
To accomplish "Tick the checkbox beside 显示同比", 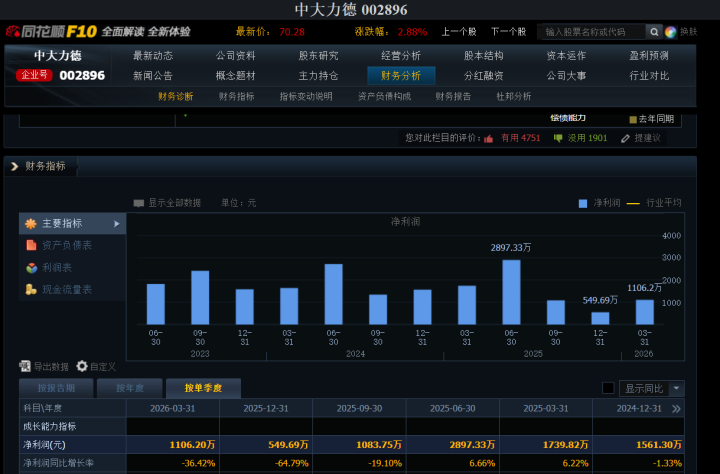I will coord(608,388).
